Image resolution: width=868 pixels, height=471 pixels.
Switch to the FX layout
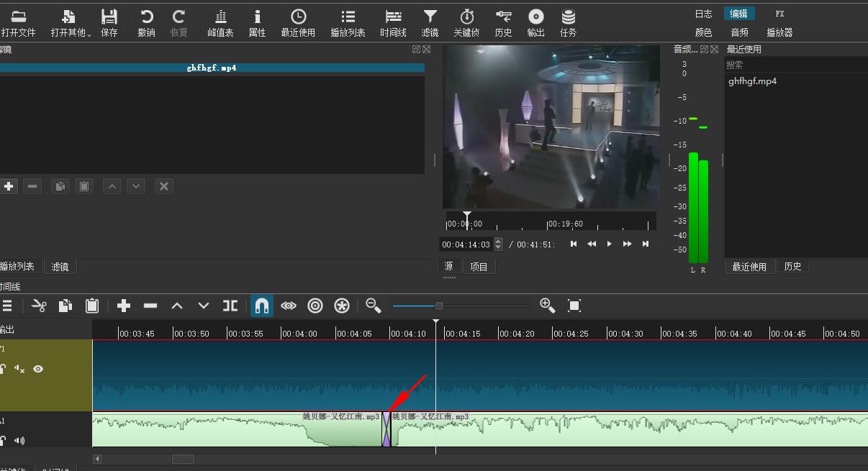point(779,14)
